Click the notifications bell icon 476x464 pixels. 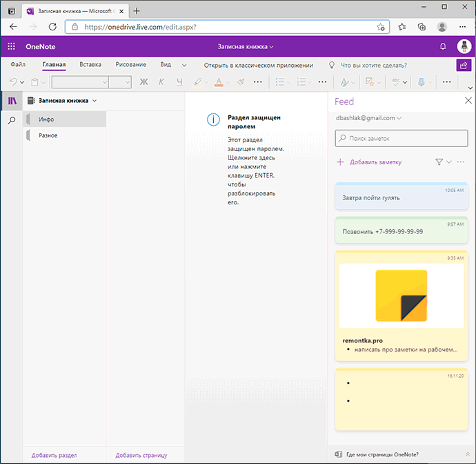(443, 46)
